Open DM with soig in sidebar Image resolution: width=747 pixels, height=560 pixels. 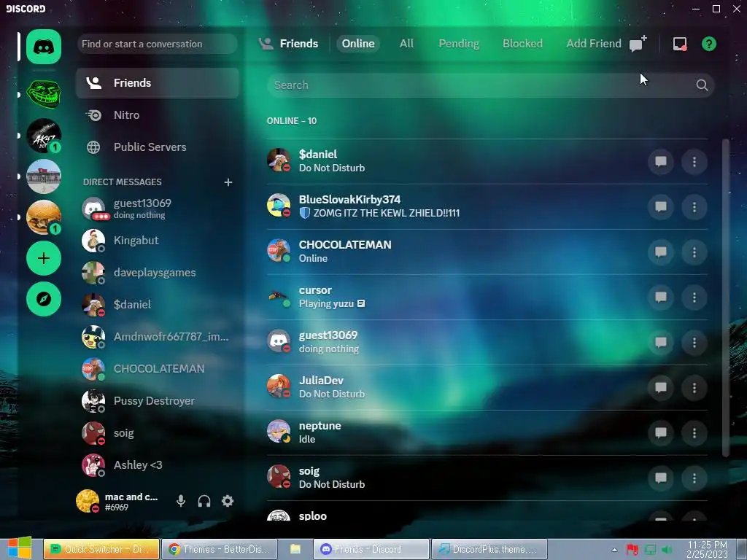[158, 433]
